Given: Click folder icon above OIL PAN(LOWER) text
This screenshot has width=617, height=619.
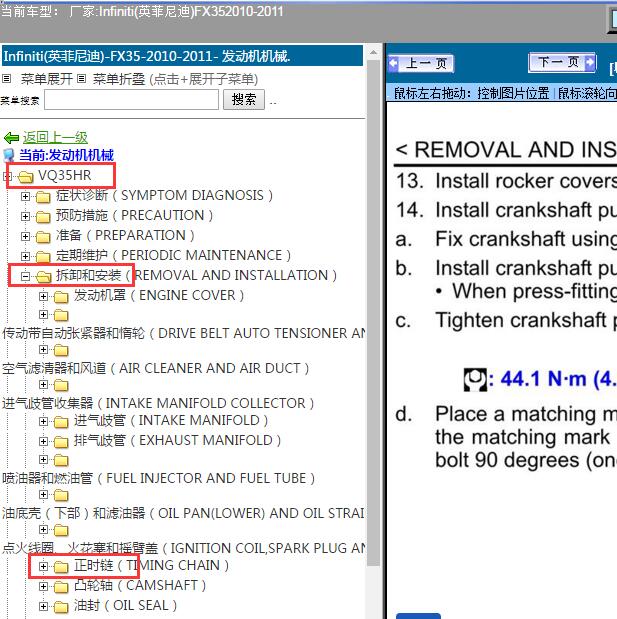Looking at the screenshot, I should click(x=61, y=495).
